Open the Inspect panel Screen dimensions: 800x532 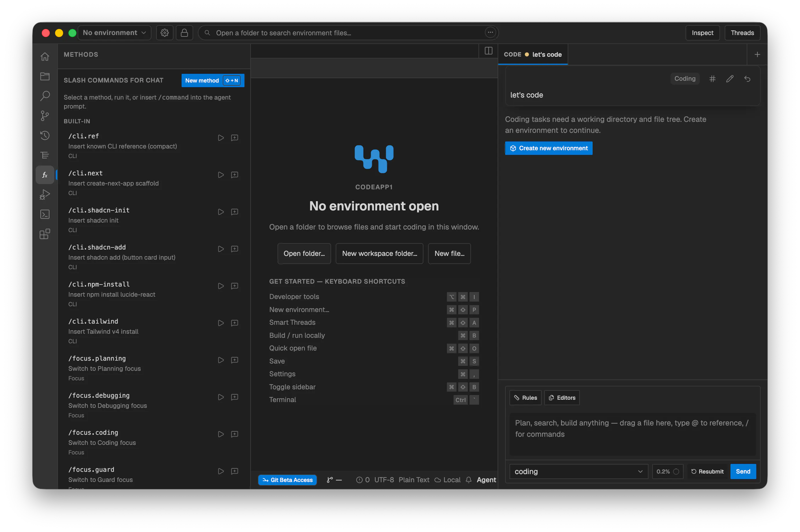(702, 33)
